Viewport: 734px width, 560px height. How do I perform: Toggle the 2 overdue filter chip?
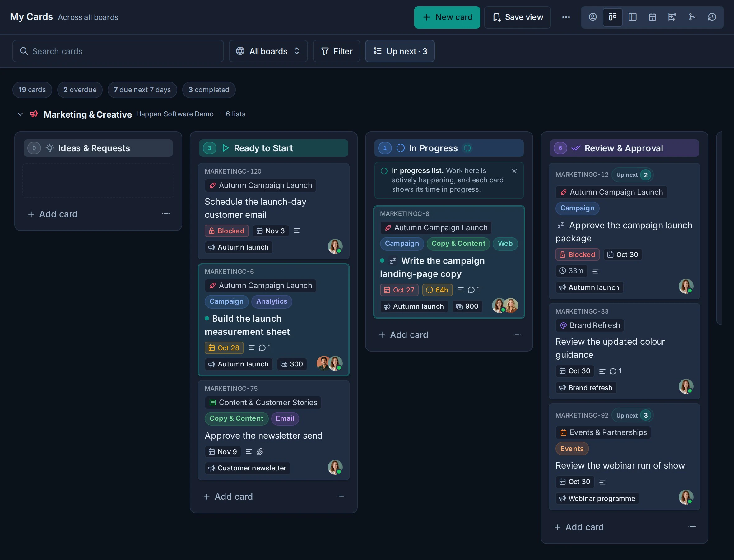pos(80,90)
